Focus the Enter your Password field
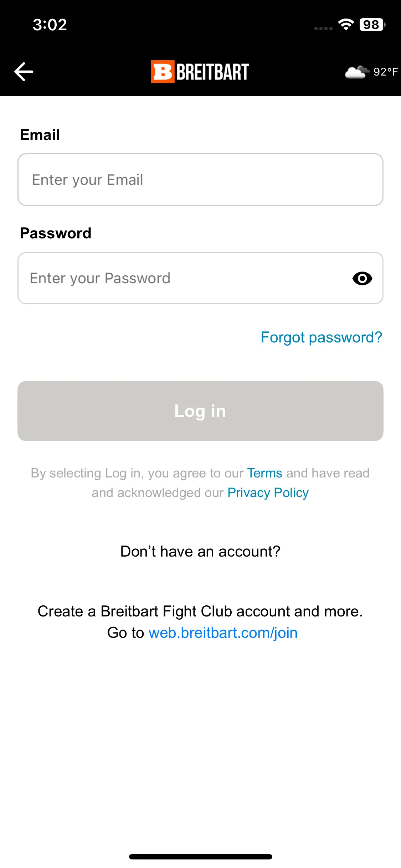401x868 pixels. click(200, 278)
